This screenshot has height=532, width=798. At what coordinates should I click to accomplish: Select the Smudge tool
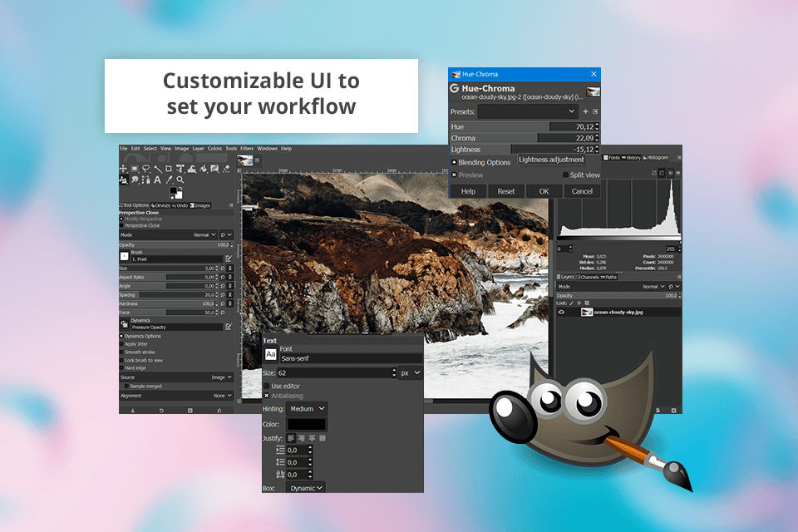pos(135,180)
